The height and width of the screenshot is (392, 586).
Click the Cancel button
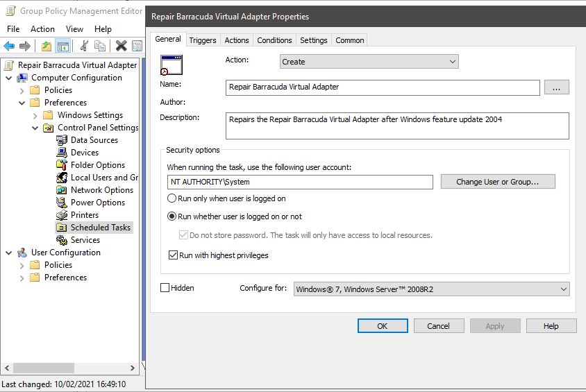[x=439, y=326]
